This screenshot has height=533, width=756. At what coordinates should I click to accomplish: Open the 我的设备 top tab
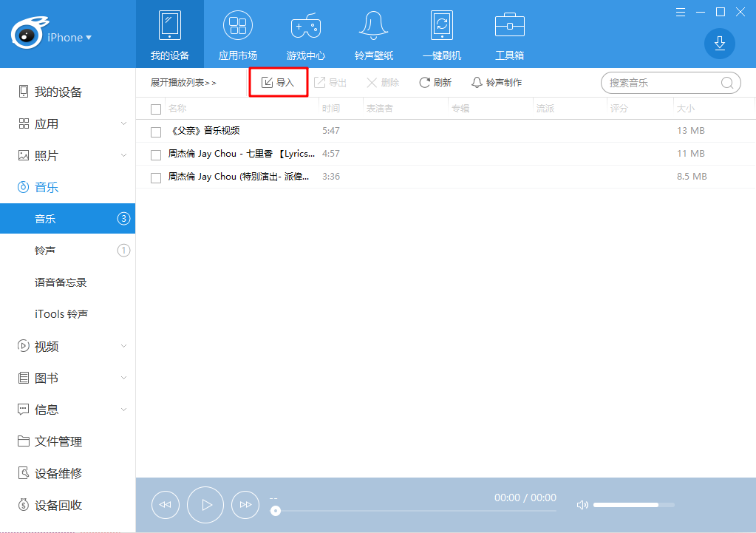click(170, 35)
